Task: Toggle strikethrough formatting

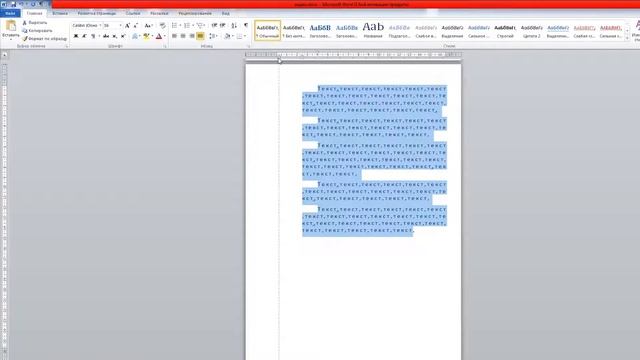Action: pyautogui.click(x=106, y=36)
